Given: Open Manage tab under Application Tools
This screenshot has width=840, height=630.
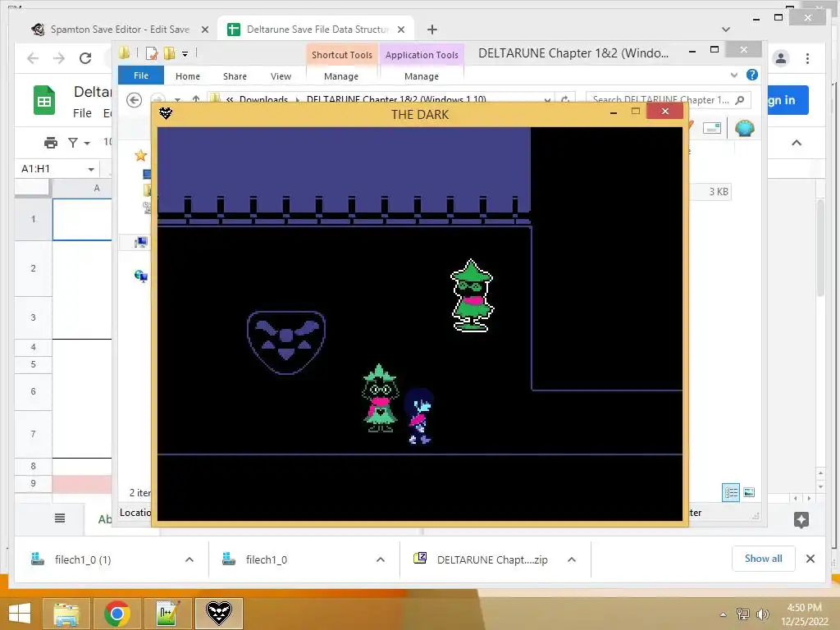Looking at the screenshot, I should pyautogui.click(x=422, y=76).
